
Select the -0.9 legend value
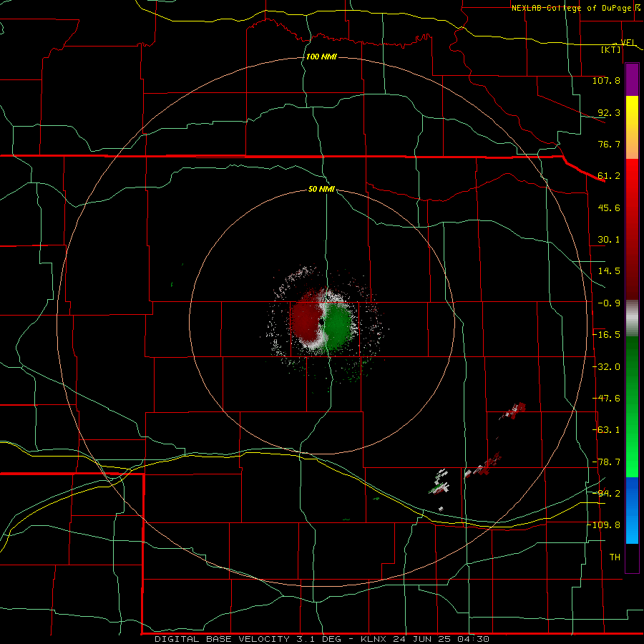609,303
